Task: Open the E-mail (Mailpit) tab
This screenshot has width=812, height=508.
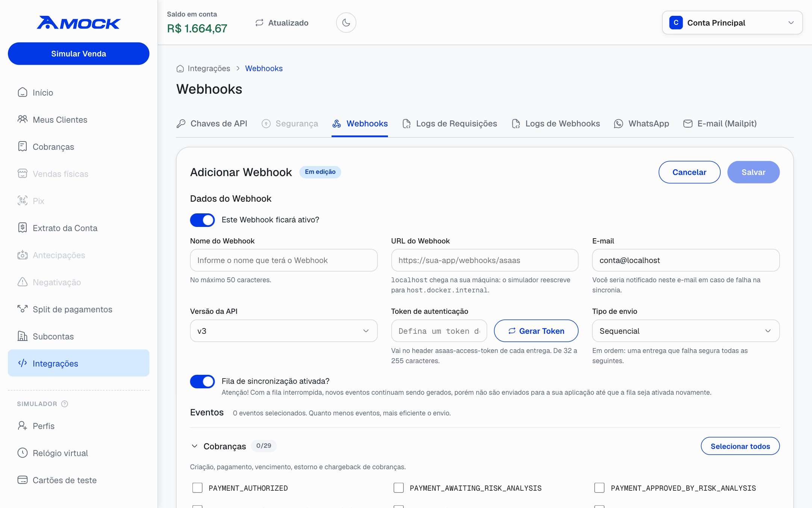Action: [720, 123]
